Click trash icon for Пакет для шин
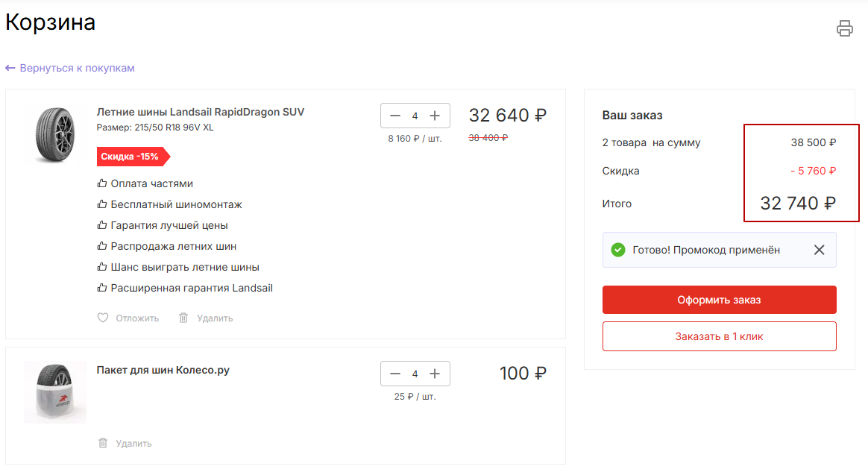 pyautogui.click(x=103, y=443)
